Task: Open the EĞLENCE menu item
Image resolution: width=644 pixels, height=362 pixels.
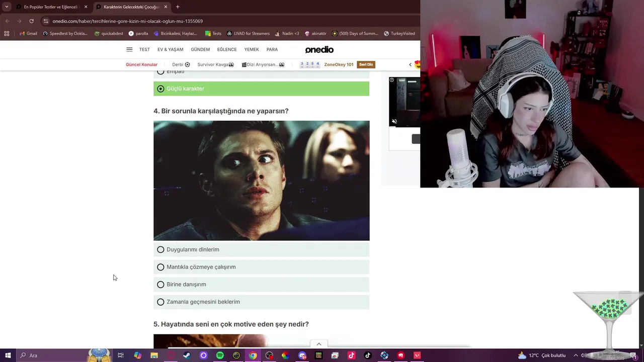Action: click(227, 49)
